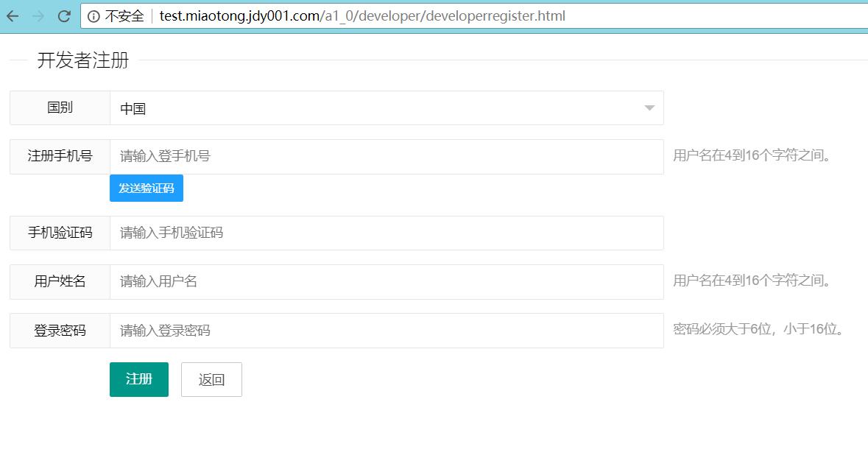The width and height of the screenshot is (868, 458).
Task: Click the 请输入登手机号 phone number field
Action: click(386, 156)
